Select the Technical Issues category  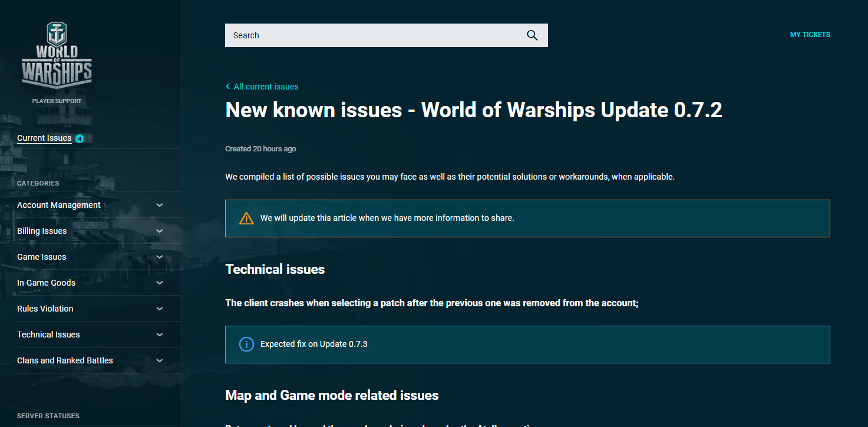point(48,335)
